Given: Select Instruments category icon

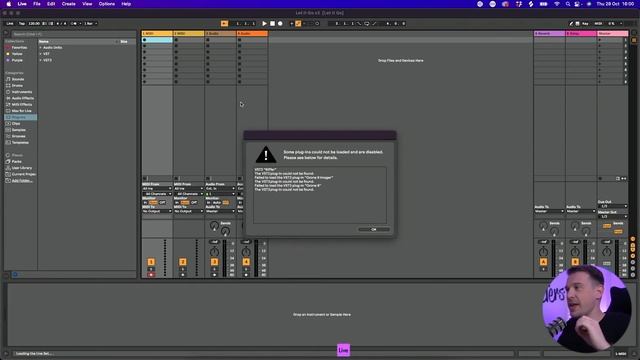Looking at the screenshot, I should 8,92.
